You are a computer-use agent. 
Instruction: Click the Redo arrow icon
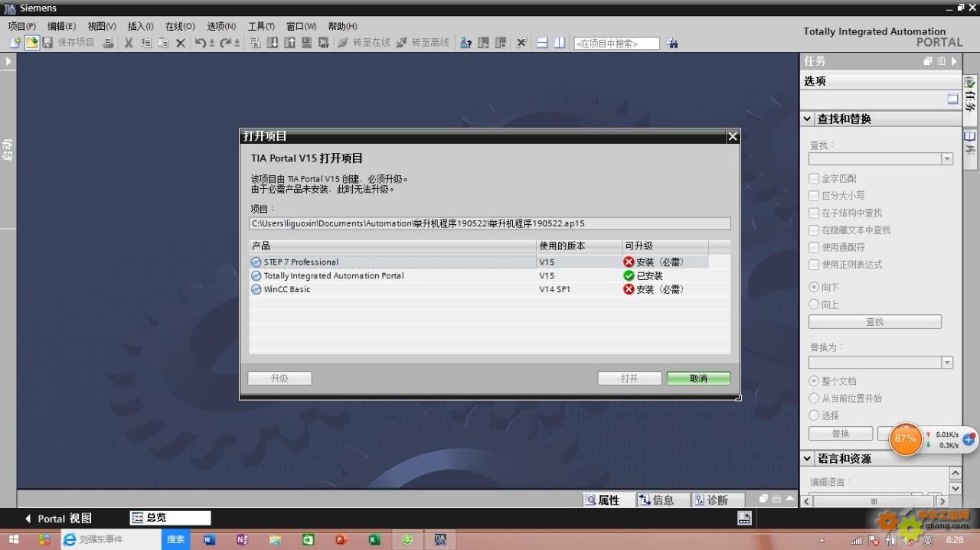tap(226, 43)
